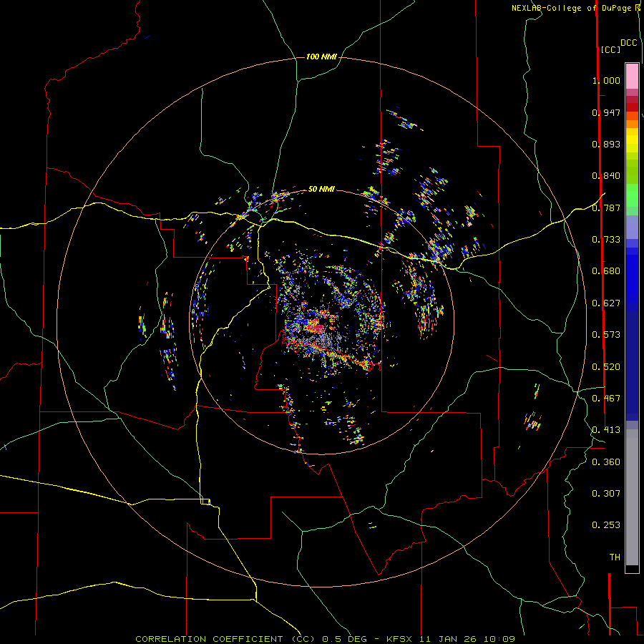Viewport: 644px width, 644px height.
Task: Click the KFSX station identifier in the caption
Action: (x=400, y=639)
